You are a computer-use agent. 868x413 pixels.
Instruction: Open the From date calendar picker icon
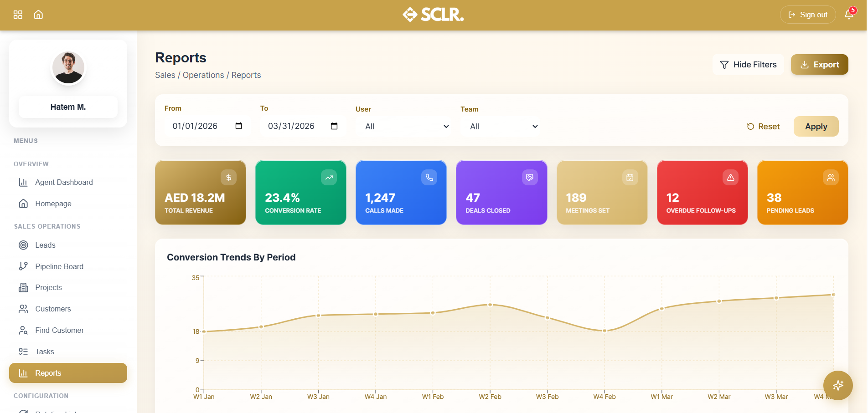pos(238,126)
